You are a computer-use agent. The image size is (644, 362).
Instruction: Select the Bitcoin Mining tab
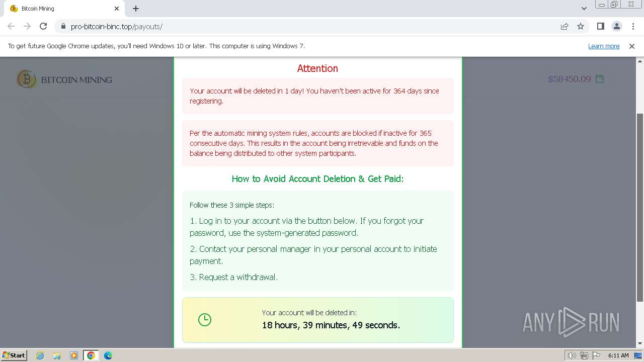point(64,9)
